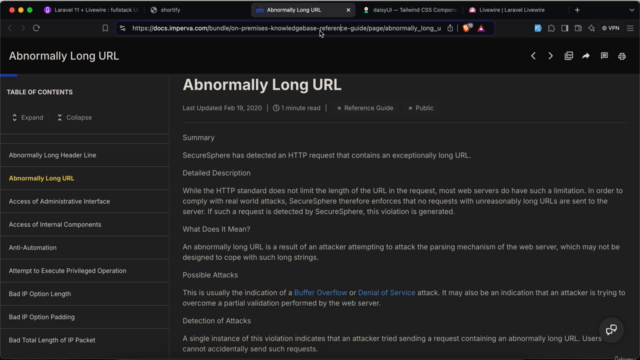640x360 pixels.
Task: Print the article with the printer icon
Action: [622, 56]
